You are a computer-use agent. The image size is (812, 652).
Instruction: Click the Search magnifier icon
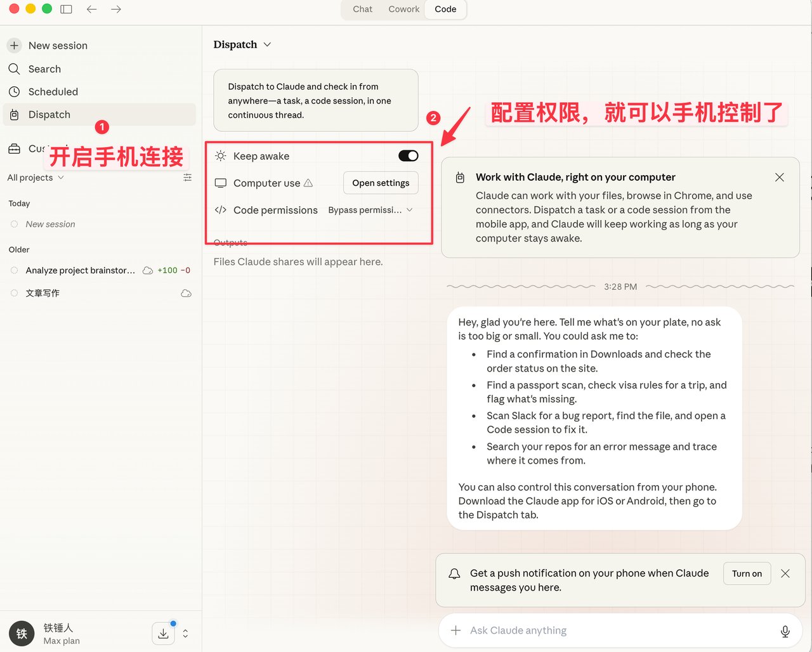tap(14, 68)
